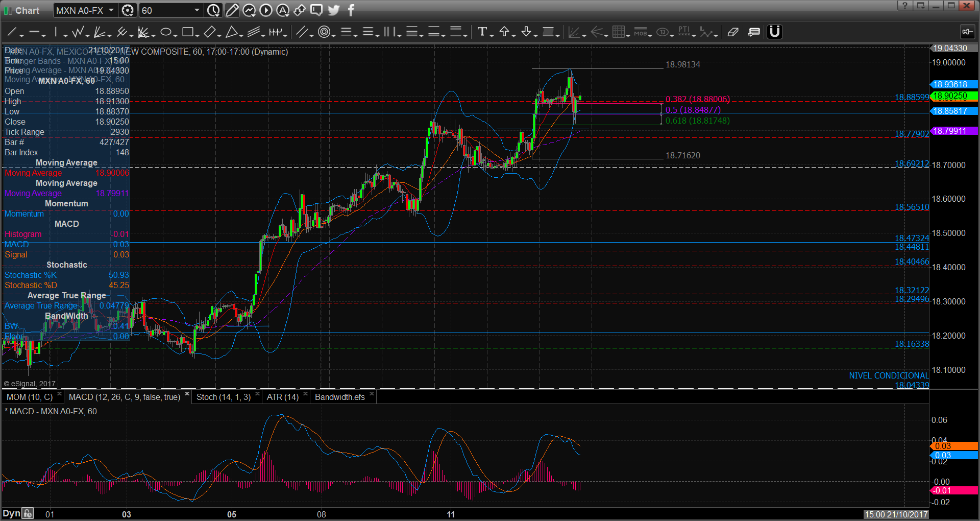The image size is (980, 521).
Task: Close the Stoch (14, 1, 3) tab
Action: [x=257, y=394]
